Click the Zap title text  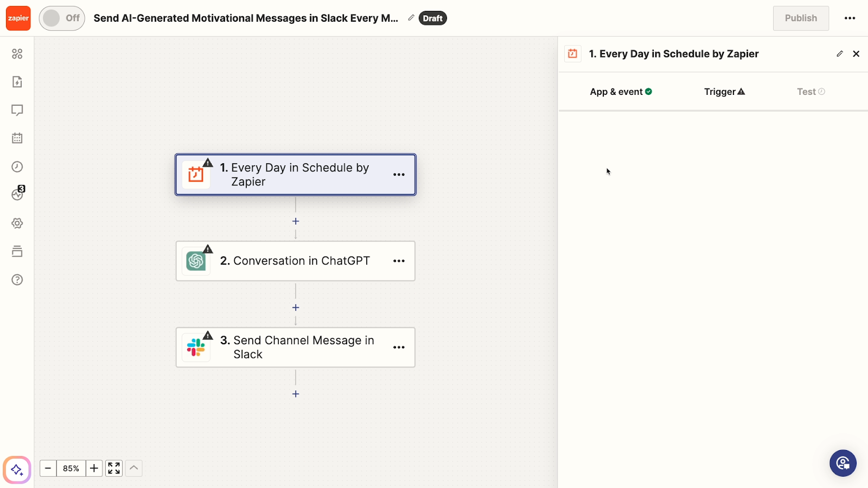point(246,18)
